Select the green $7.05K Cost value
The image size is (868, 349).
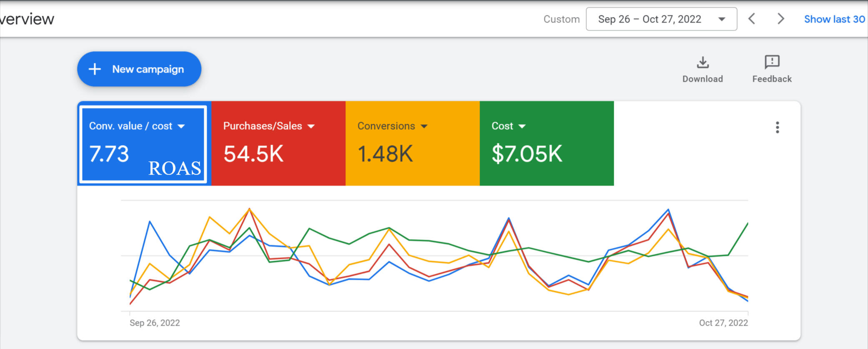point(527,154)
